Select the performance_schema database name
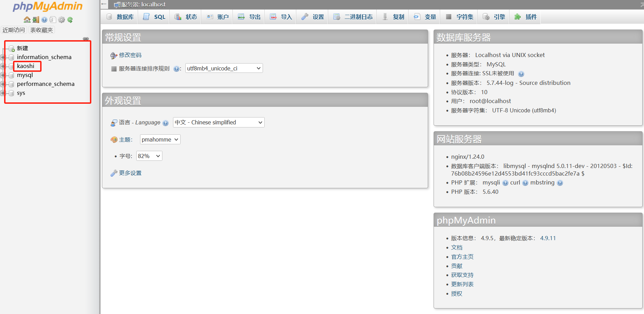 click(46, 84)
